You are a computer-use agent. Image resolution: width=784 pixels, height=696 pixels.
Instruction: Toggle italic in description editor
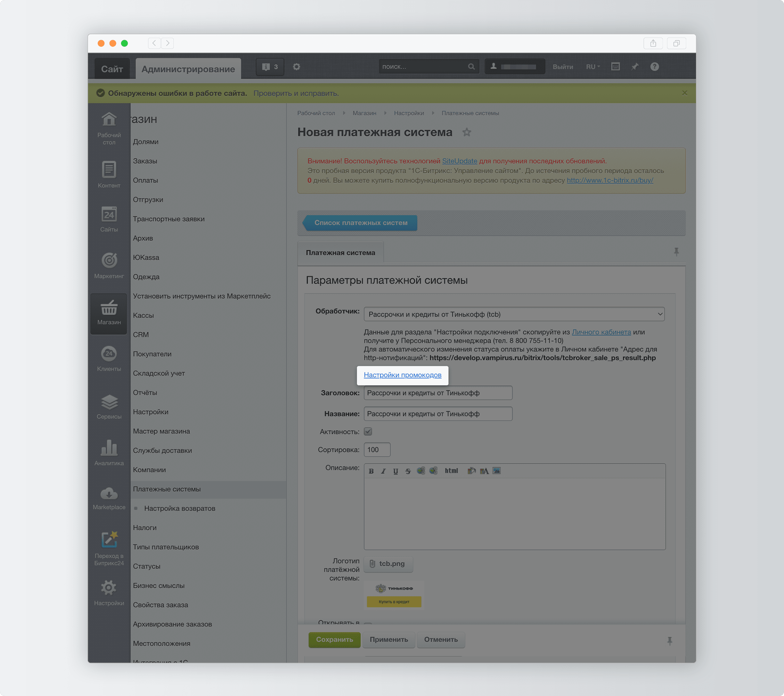click(x=383, y=471)
